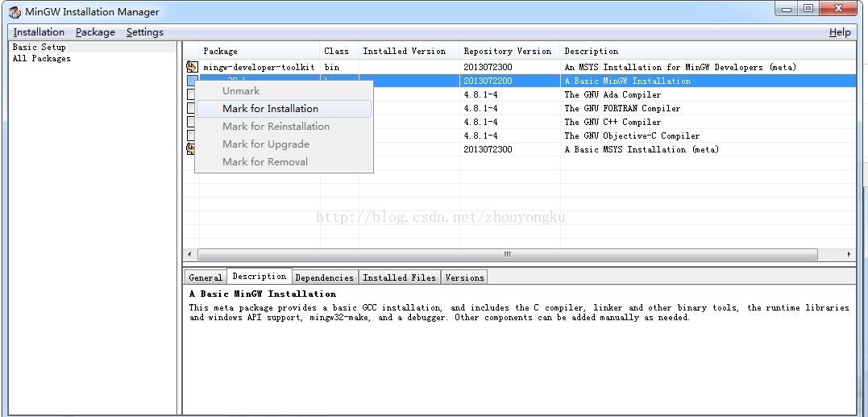Click 'An MSYS Installation for MinGW Developers (meta)'
The height and width of the screenshot is (417, 868).
[x=680, y=67]
